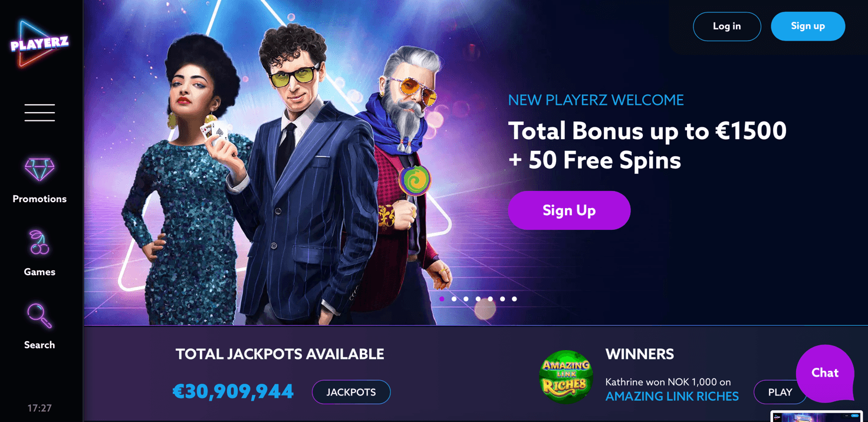Viewport: 868px width, 422px height.
Task: Open the purple Chat bubble
Action: pos(825,373)
